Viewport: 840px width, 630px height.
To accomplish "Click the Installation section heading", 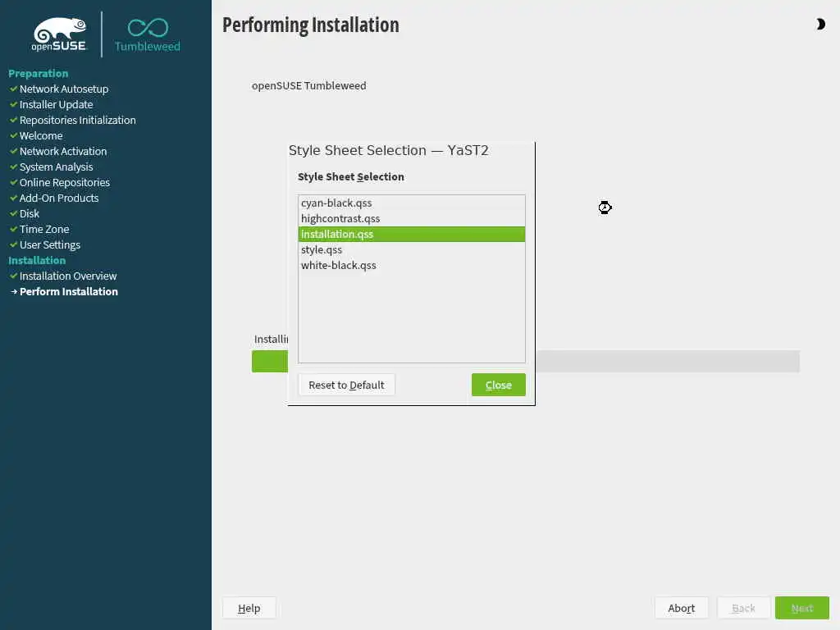I will point(37,260).
